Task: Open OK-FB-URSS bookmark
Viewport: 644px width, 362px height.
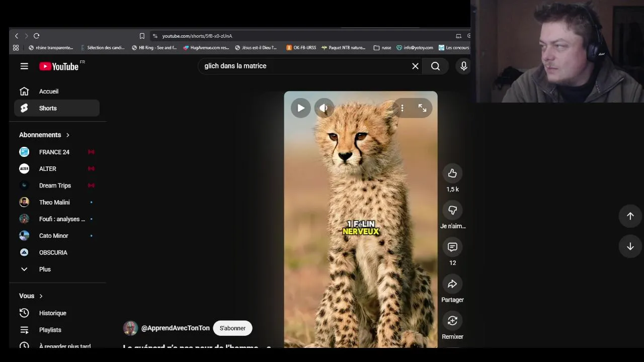Action: (x=301, y=48)
